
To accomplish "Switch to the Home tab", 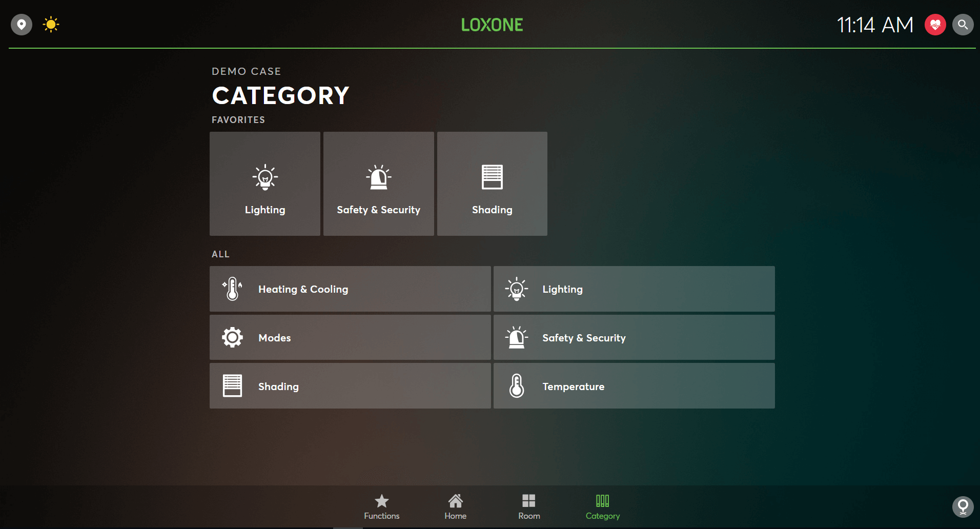I will pos(455,506).
